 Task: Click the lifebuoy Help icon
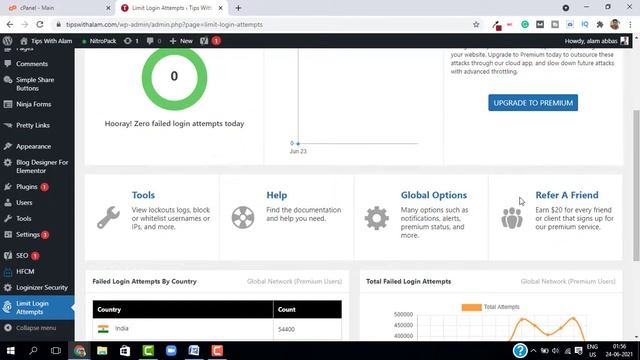coord(243,217)
